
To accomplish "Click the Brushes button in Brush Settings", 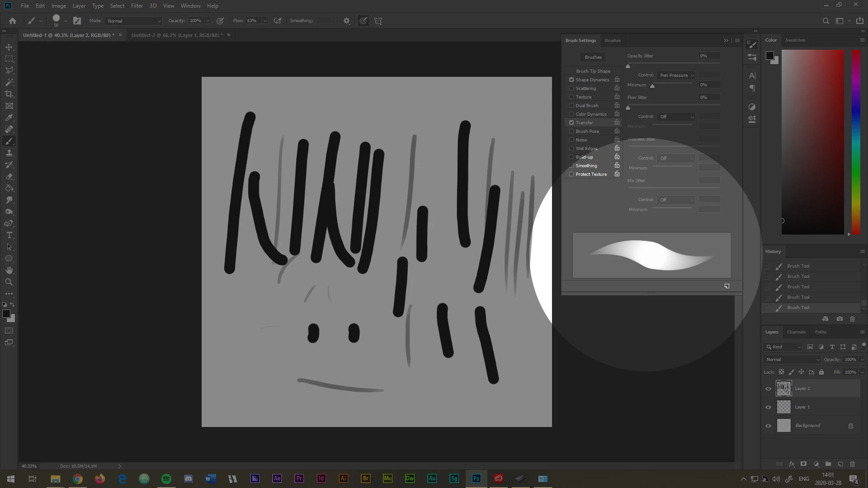I will [593, 57].
